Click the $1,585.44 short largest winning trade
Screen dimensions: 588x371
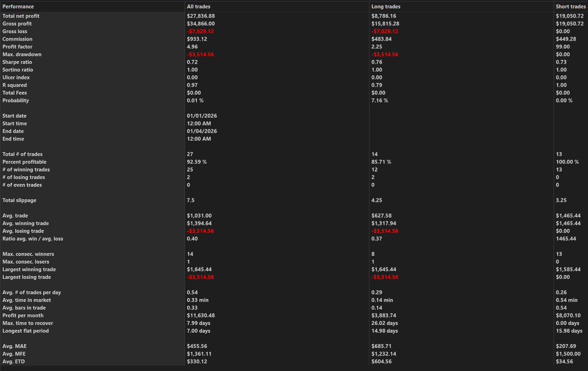pyautogui.click(x=568, y=270)
